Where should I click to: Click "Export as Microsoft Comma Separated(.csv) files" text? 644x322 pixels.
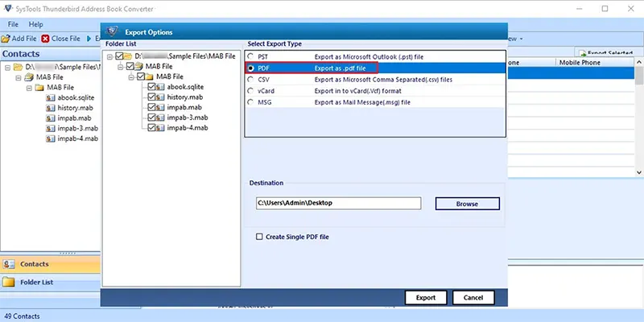[383, 80]
